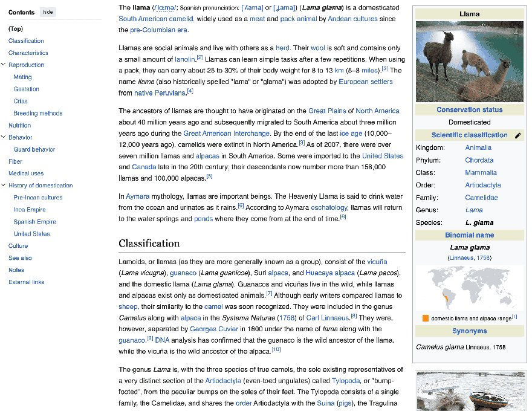Follow the Conservation status link
Screen dimensions: 532x411
tap(469, 109)
